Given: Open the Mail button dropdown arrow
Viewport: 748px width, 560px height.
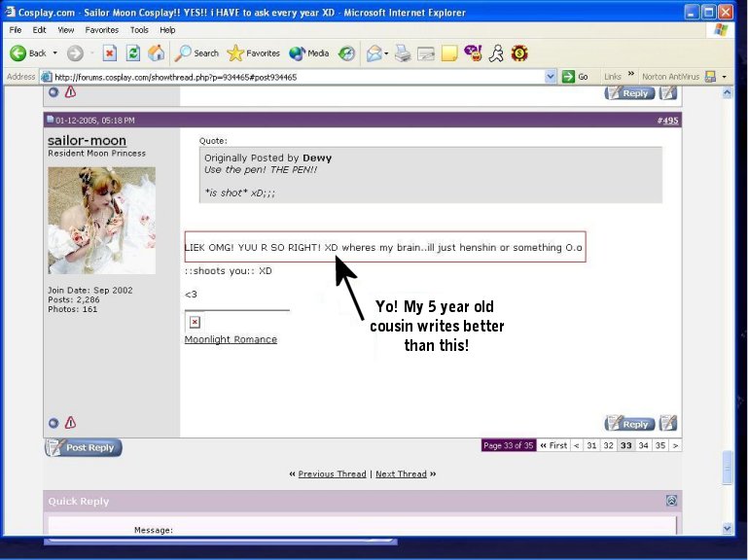Looking at the screenshot, I should (x=386, y=53).
